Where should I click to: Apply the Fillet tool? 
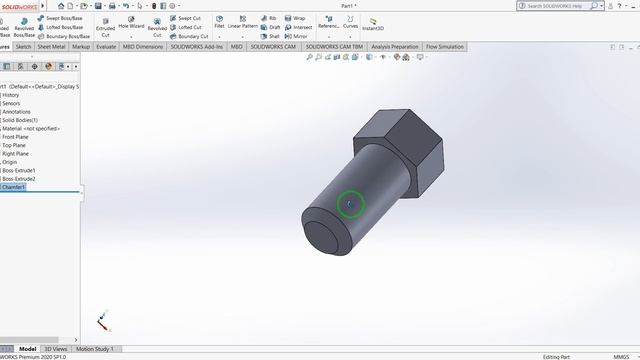pos(219,22)
